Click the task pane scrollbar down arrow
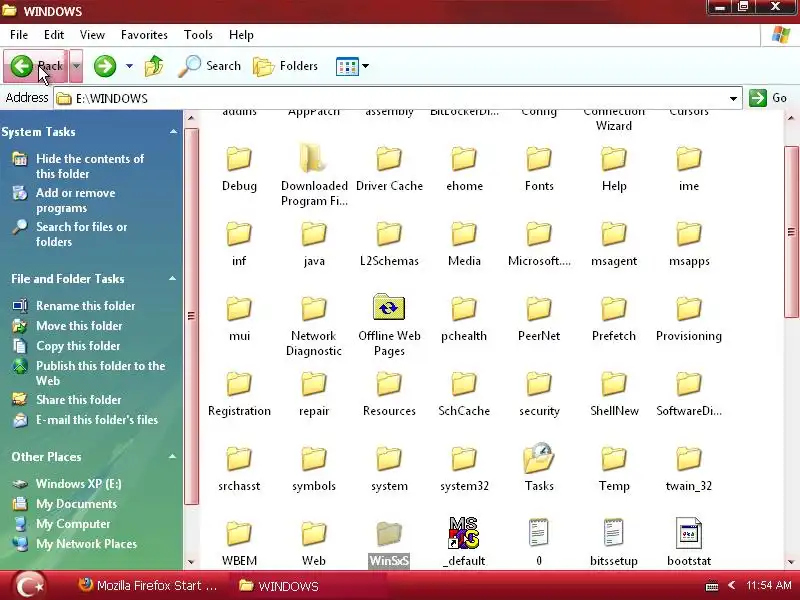 click(x=191, y=562)
